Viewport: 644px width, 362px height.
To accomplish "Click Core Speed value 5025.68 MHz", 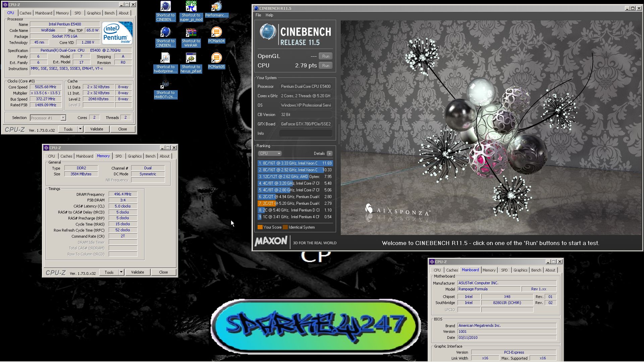I will click(x=46, y=87).
